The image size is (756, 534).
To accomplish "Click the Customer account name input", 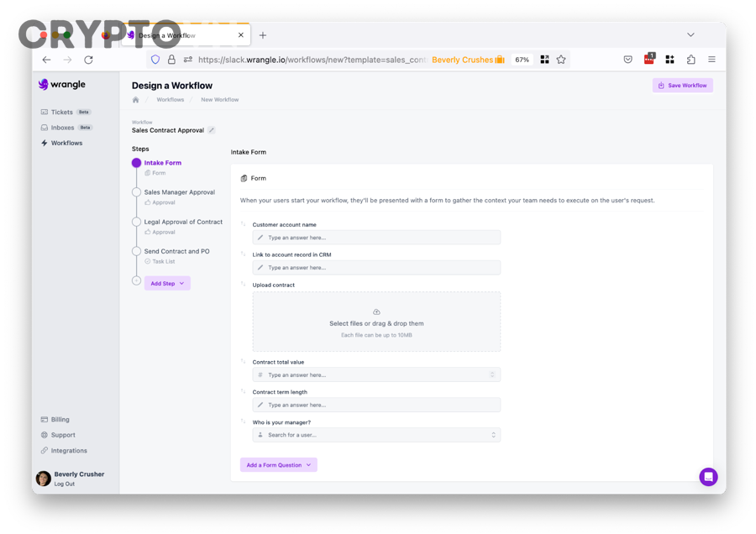I will point(376,238).
